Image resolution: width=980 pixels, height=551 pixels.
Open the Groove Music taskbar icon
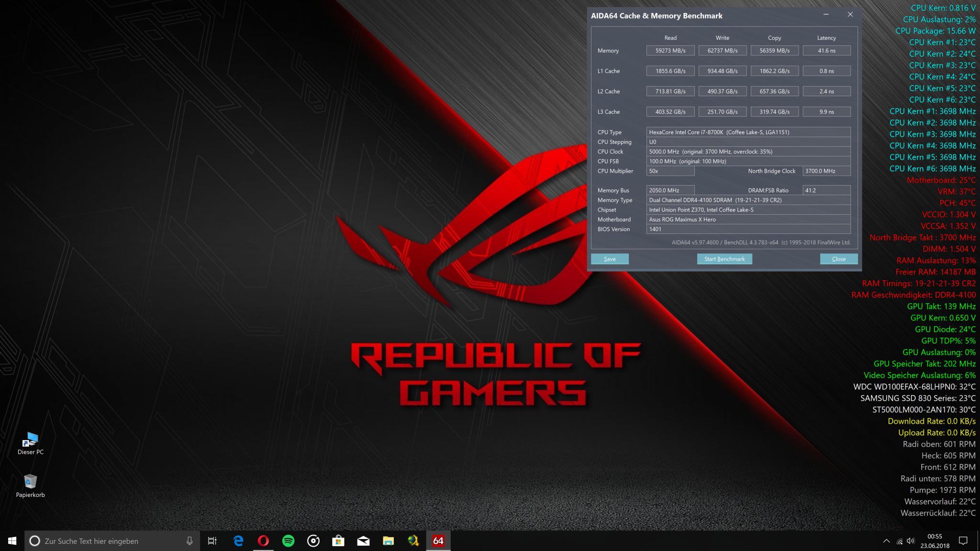pyautogui.click(x=313, y=541)
